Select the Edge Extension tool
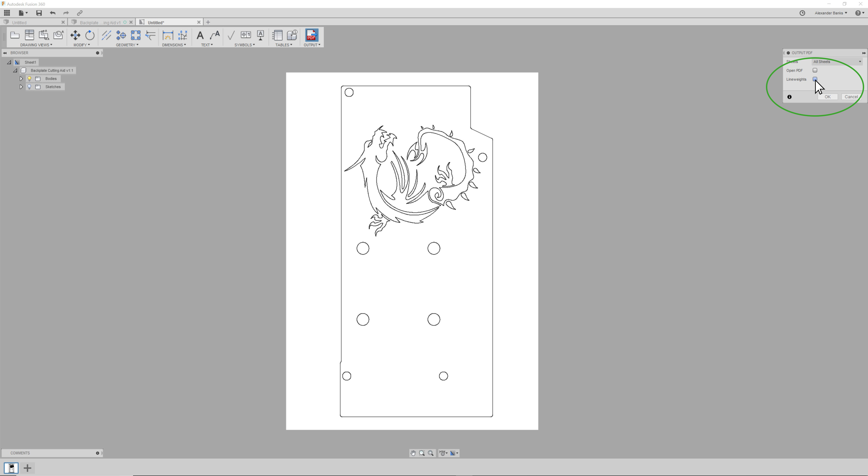This screenshot has height=476, width=868. [x=150, y=35]
